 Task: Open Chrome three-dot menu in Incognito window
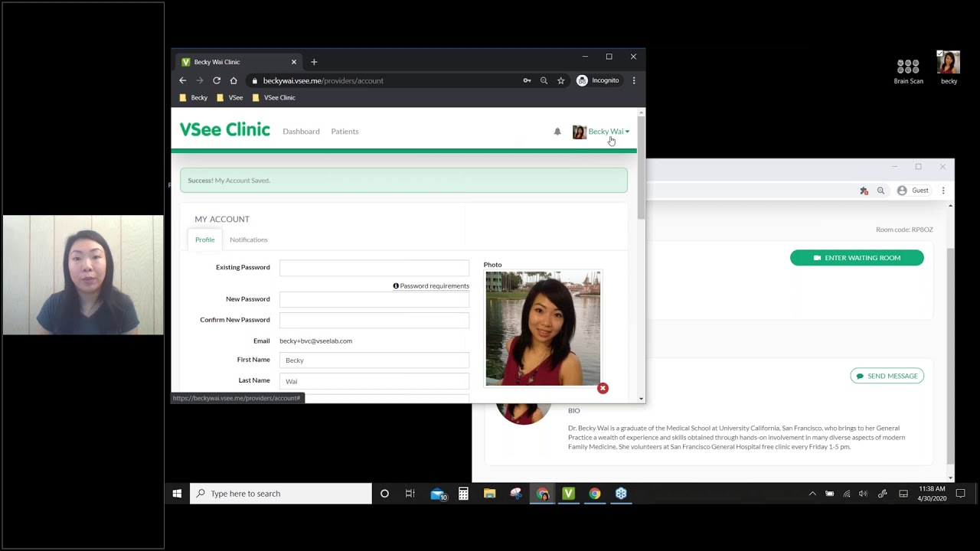point(634,80)
